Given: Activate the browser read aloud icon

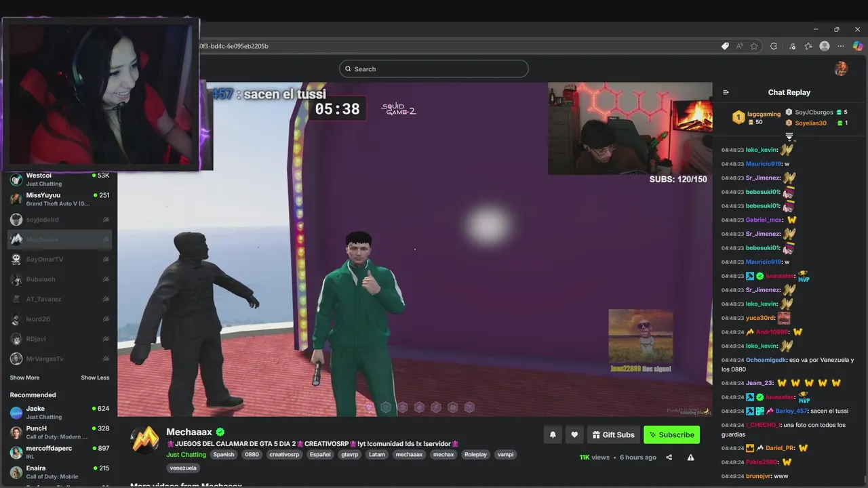Looking at the screenshot, I should 739,46.
